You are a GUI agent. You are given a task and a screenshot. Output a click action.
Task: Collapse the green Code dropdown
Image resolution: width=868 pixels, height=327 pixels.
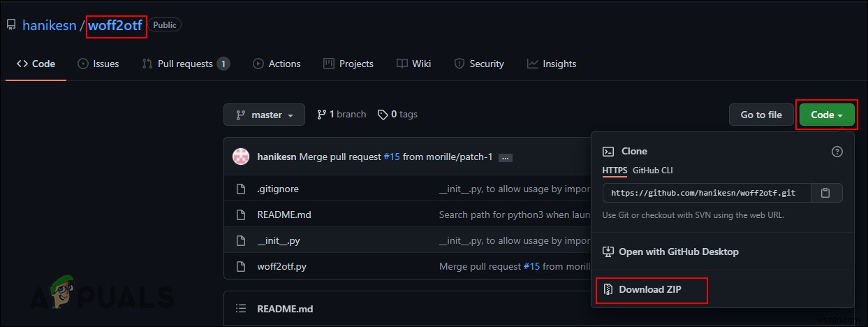pyautogui.click(x=827, y=115)
